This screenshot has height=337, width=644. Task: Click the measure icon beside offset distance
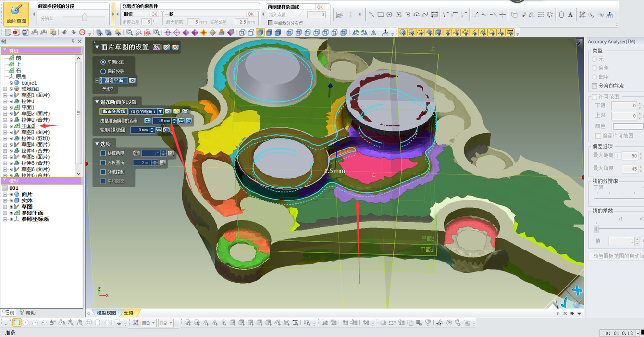(x=181, y=121)
